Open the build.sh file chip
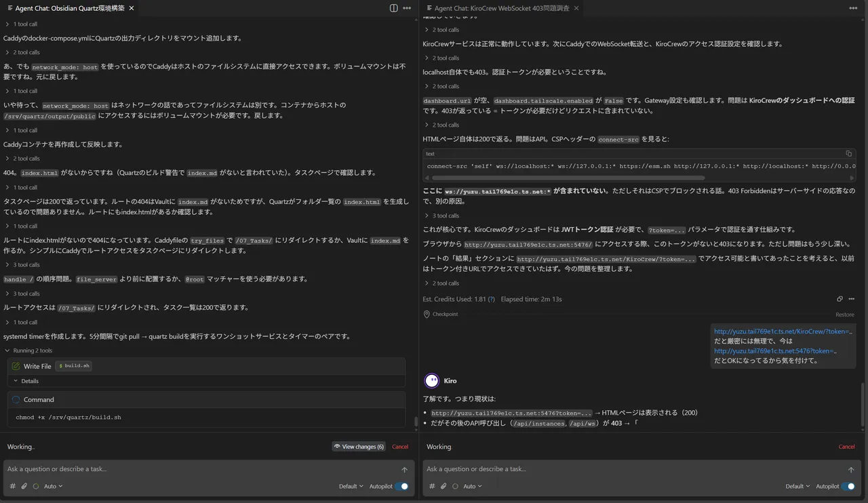 tap(73, 366)
